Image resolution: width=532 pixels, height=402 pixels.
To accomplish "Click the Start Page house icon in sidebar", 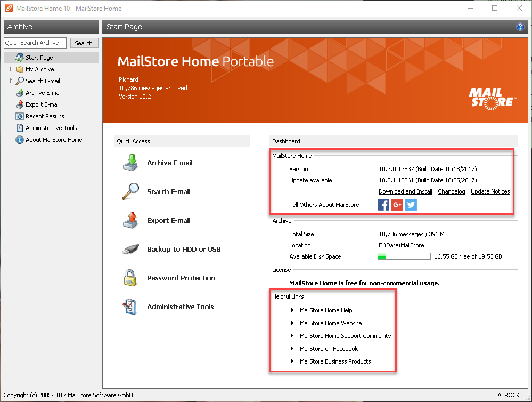I will coord(20,58).
